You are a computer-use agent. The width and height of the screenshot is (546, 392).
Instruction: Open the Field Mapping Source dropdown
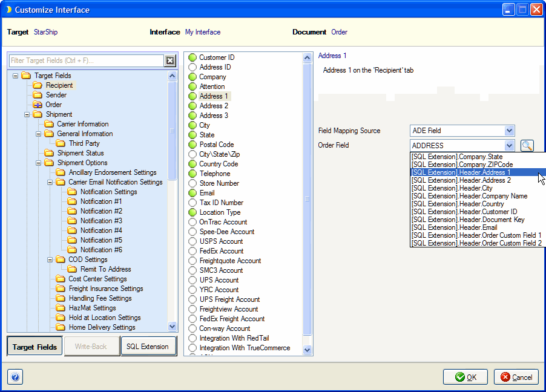click(x=509, y=131)
